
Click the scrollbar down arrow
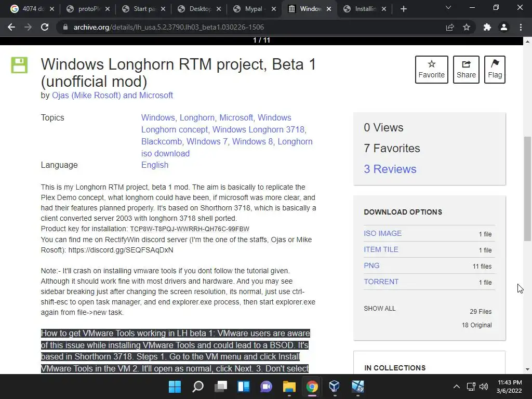click(527, 369)
